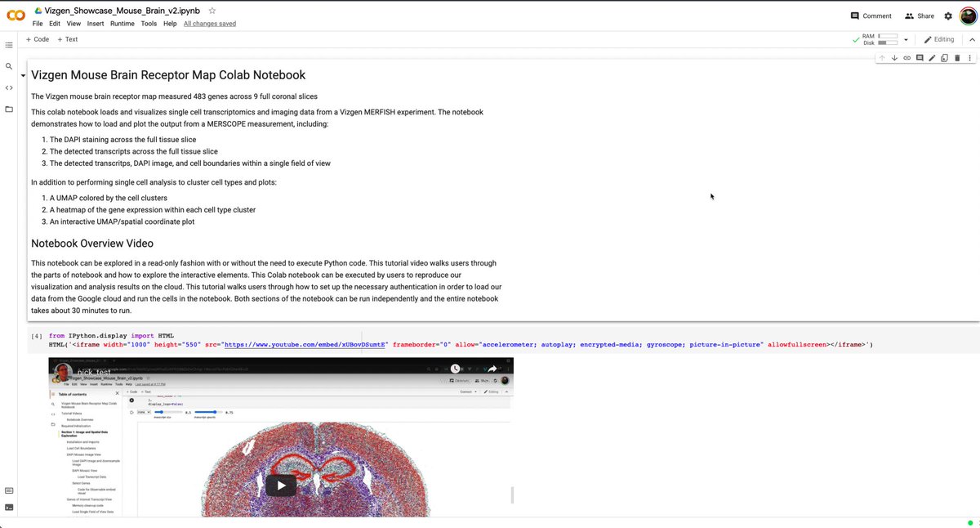Click the RAM usage bar
The width and height of the screenshot is (980, 528).
pos(888,36)
